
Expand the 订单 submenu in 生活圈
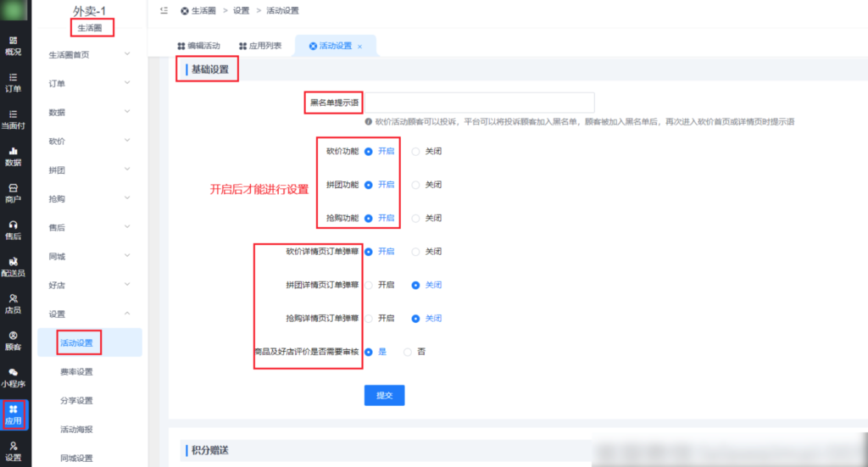tap(90, 83)
